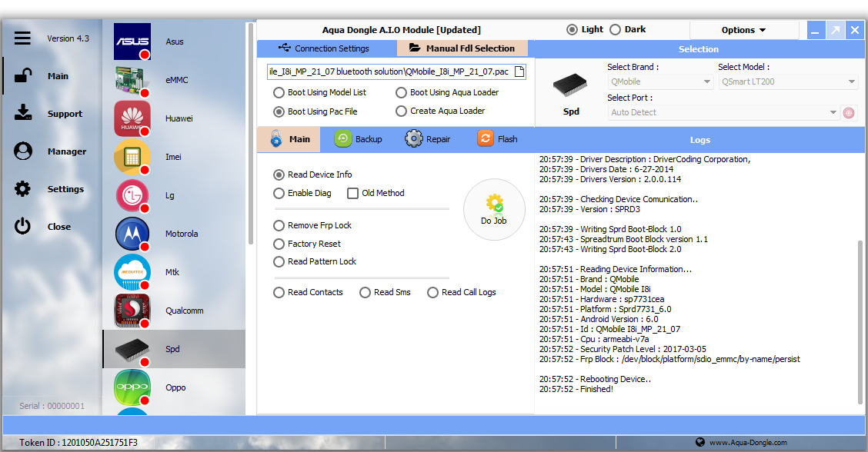Check the Old Method checkbox
The height and width of the screenshot is (452, 868).
point(352,193)
